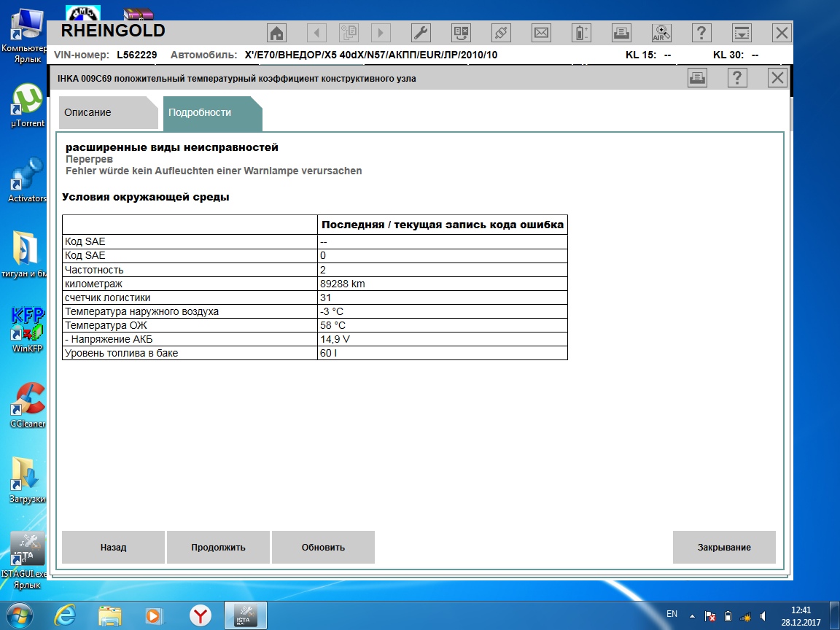This screenshot has width=840, height=630.
Task: Open Windows Media Player from taskbar
Action: click(155, 615)
